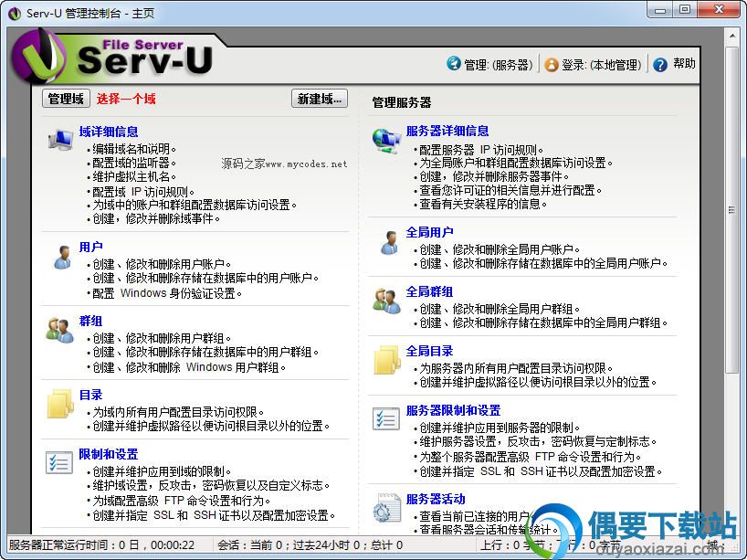The height and width of the screenshot is (560, 747).
Task: Click the 限制和设置 checklist icon
Action: (x=59, y=462)
